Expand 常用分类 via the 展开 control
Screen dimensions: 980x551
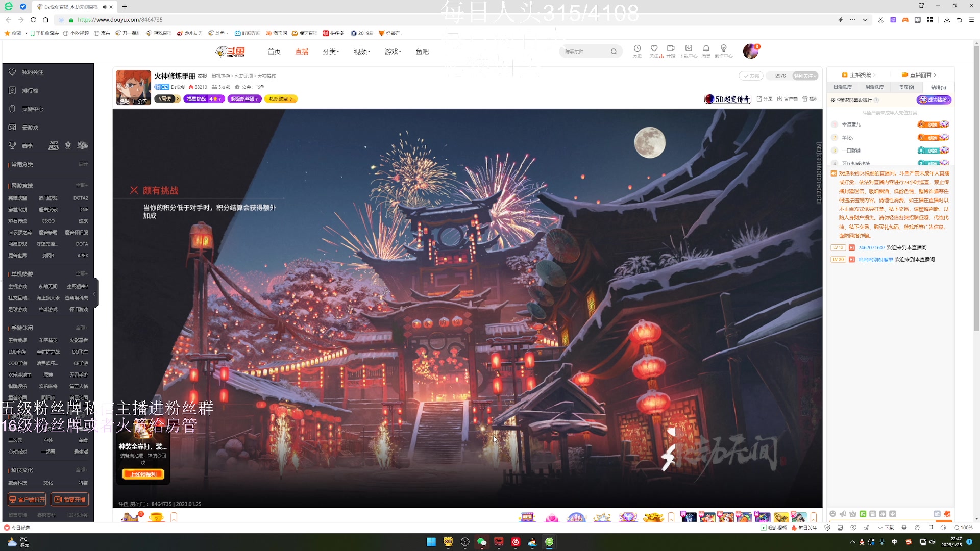click(83, 164)
